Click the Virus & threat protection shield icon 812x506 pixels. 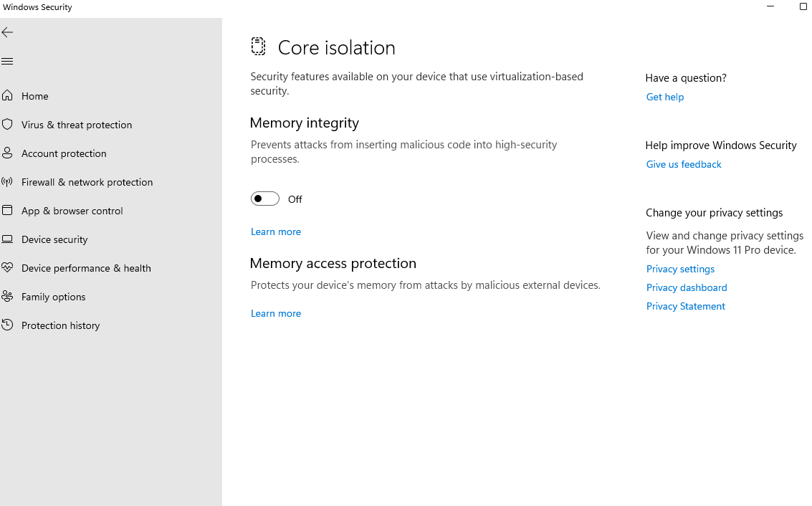pos(7,124)
